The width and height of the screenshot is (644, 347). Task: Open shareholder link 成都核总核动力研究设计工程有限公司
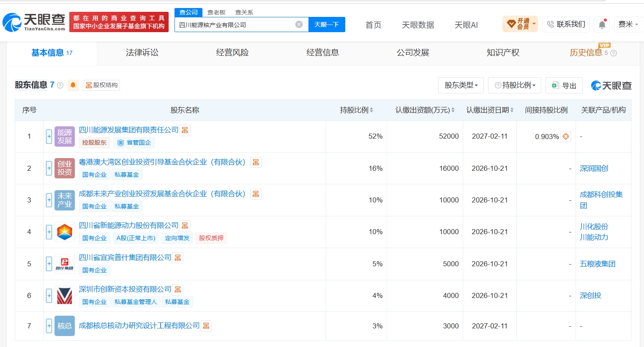pos(139,326)
